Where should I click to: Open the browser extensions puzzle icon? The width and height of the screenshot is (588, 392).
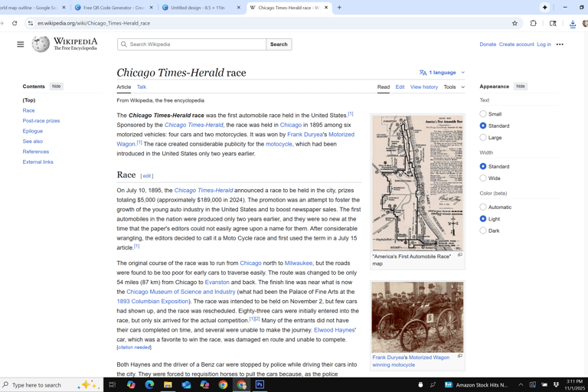533,23
